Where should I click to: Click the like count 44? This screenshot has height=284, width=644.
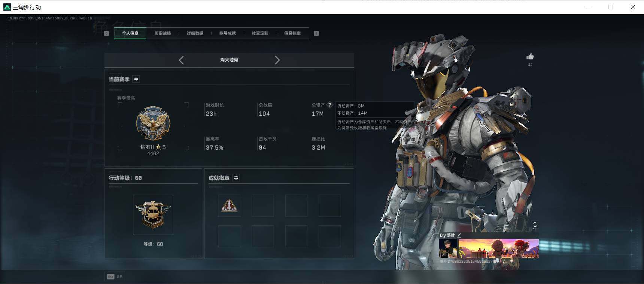click(x=530, y=65)
